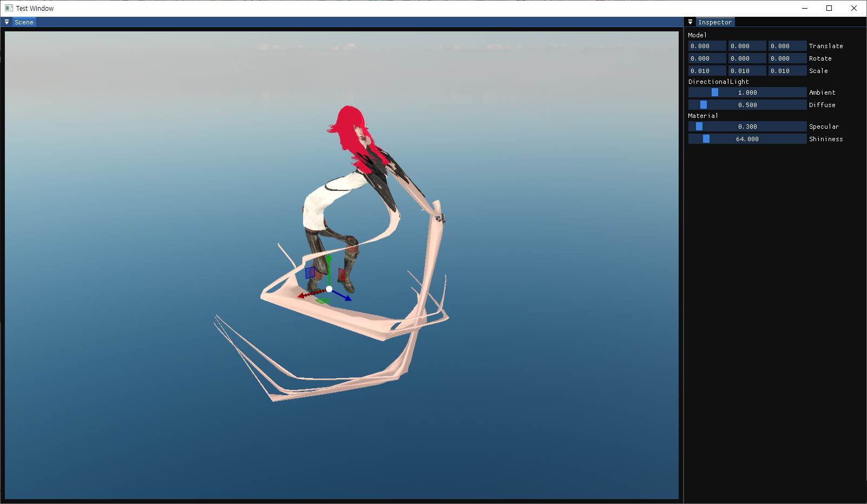867x504 pixels.
Task: Click the blue Z-axis gizmo arrow
Action: [x=343, y=295]
